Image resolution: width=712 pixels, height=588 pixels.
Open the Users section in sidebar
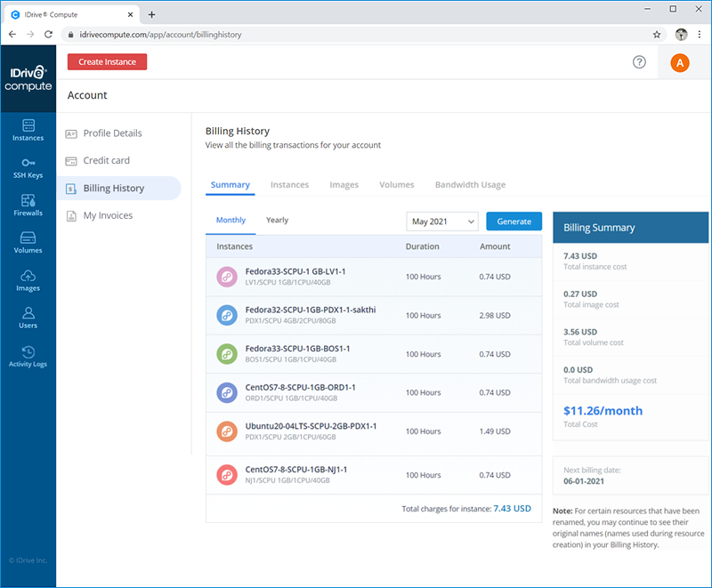(x=28, y=318)
